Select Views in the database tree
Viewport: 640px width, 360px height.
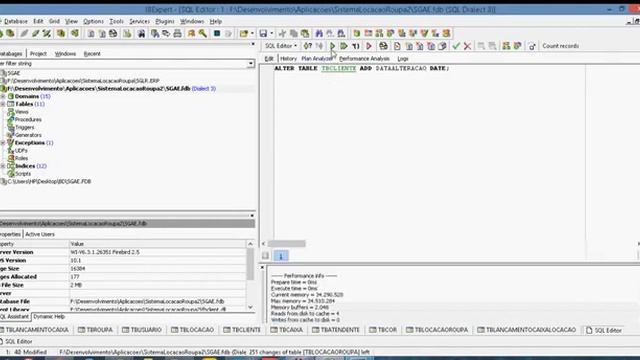pyautogui.click(x=22, y=112)
